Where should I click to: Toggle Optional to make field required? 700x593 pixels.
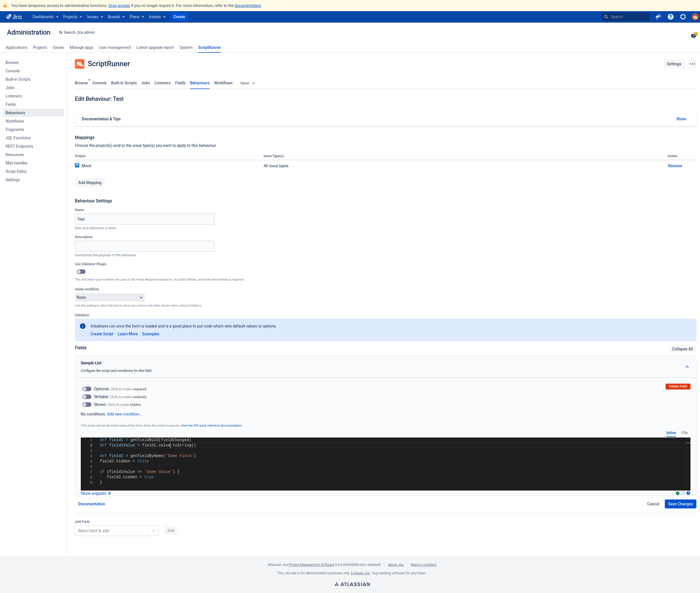click(87, 389)
